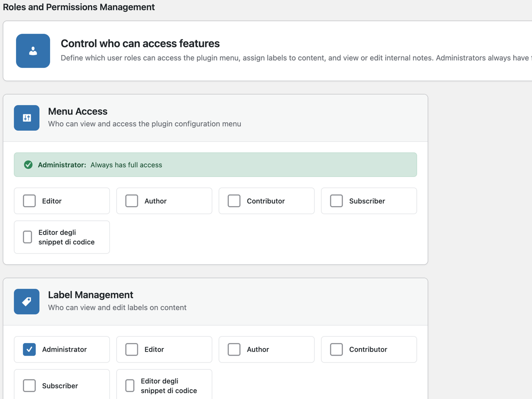This screenshot has width=532, height=399.
Task: Click the Administrator full access banner
Action: point(215,164)
